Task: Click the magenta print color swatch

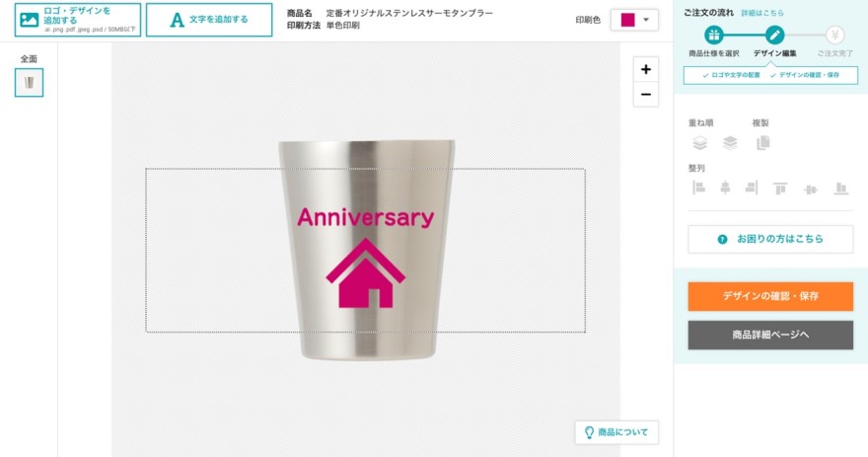Action: (627, 20)
